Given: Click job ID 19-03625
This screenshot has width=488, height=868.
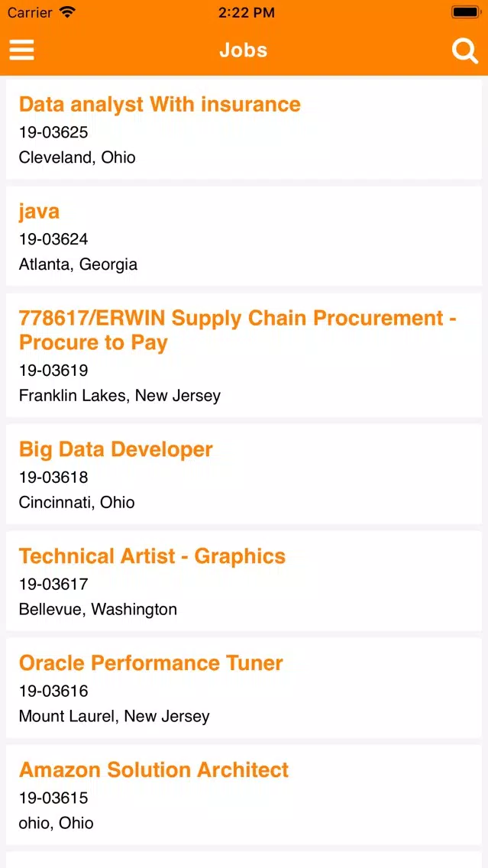Looking at the screenshot, I should tap(53, 132).
